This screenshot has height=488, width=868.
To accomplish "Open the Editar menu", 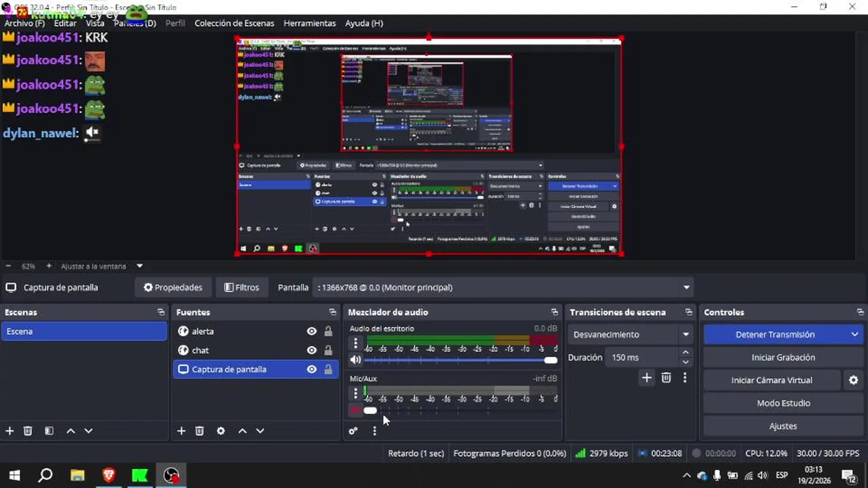I will tap(65, 23).
